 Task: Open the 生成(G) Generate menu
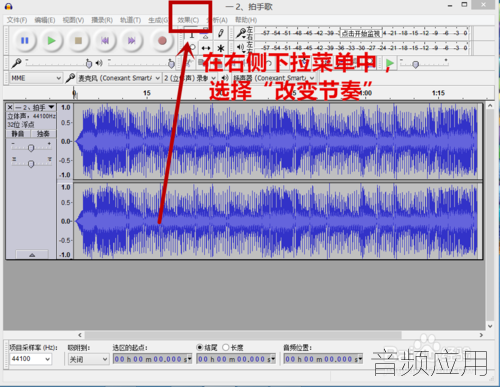point(158,20)
